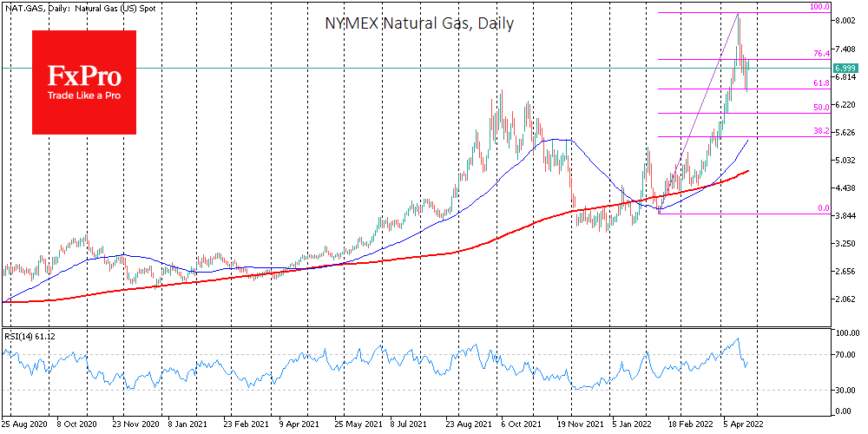
Task: Click the current price tag 6.999
Action: click(x=845, y=68)
